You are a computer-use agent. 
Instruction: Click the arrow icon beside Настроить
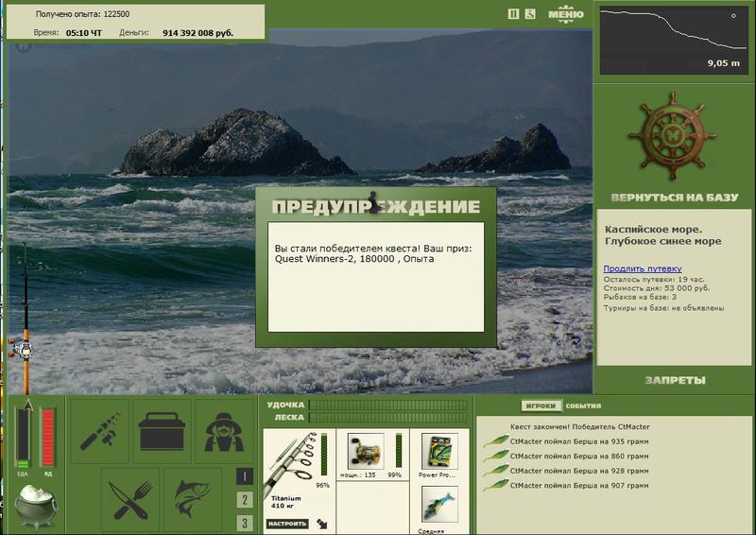pyautogui.click(x=322, y=524)
